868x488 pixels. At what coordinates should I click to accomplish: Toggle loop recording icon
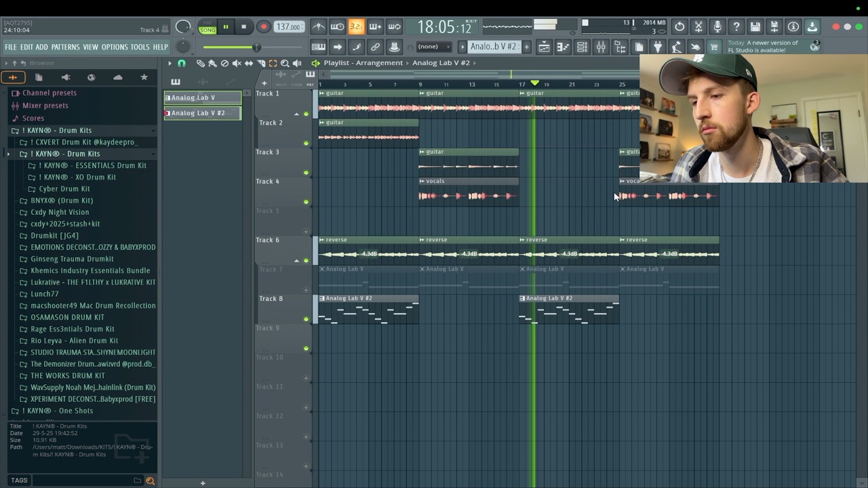point(394,27)
